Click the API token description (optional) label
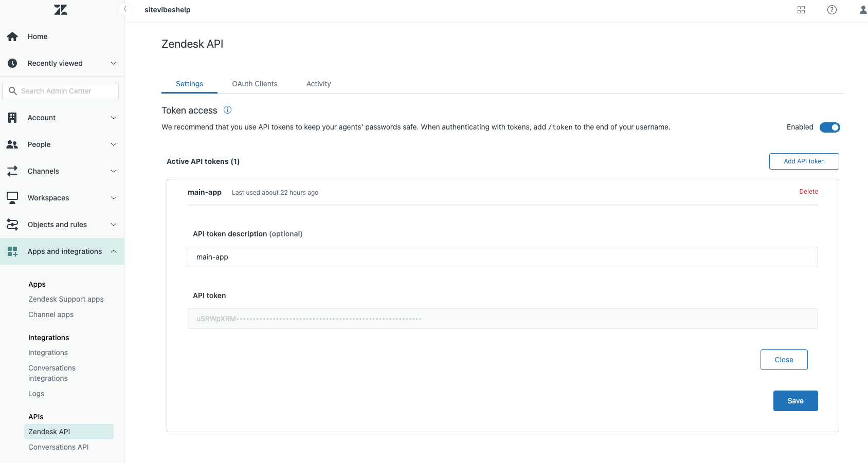The image size is (868, 463). click(247, 234)
